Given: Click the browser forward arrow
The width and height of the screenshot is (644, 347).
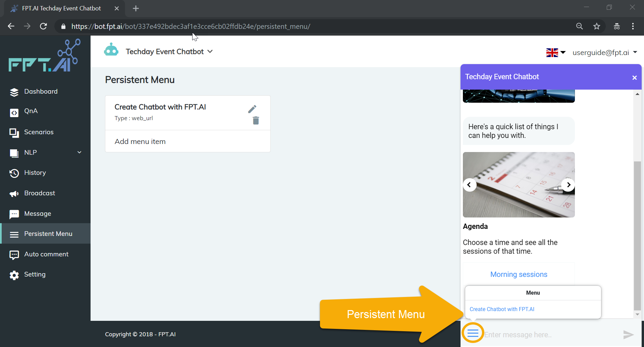Looking at the screenshot, I should coord(27,26).
